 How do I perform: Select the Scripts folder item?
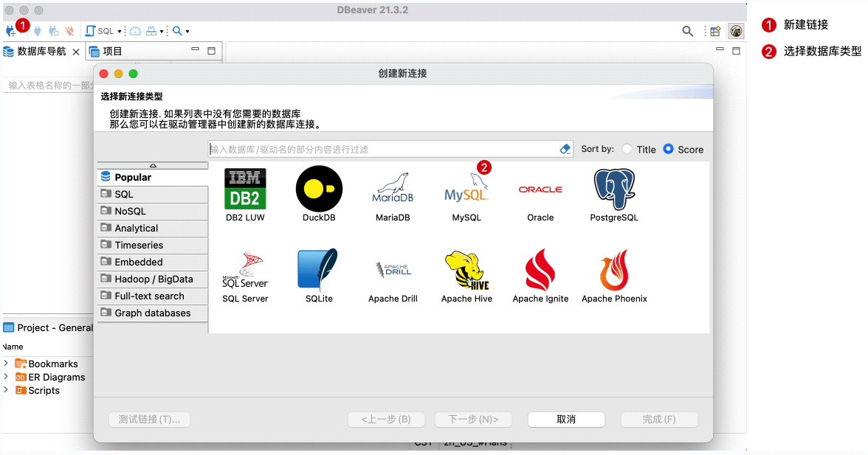(38, 390)
